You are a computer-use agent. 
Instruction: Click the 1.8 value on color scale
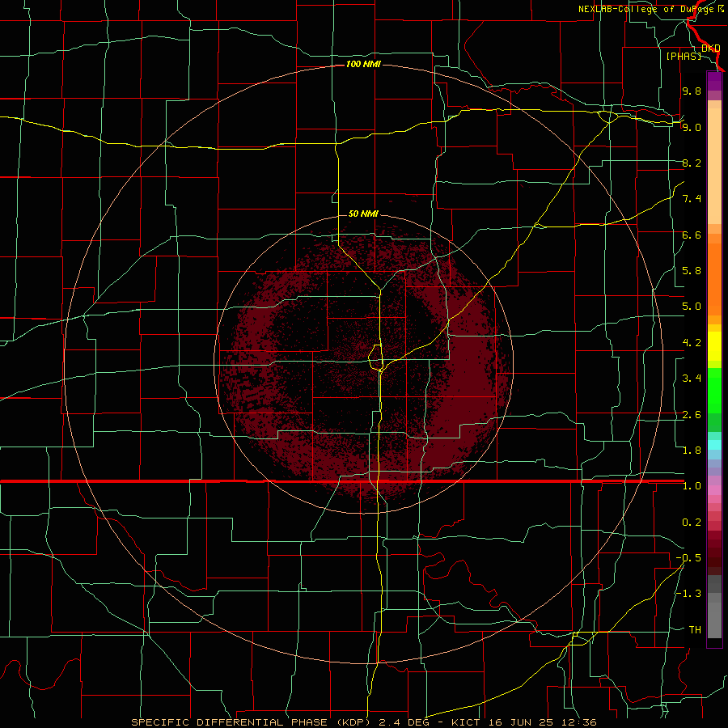point(692,451)
